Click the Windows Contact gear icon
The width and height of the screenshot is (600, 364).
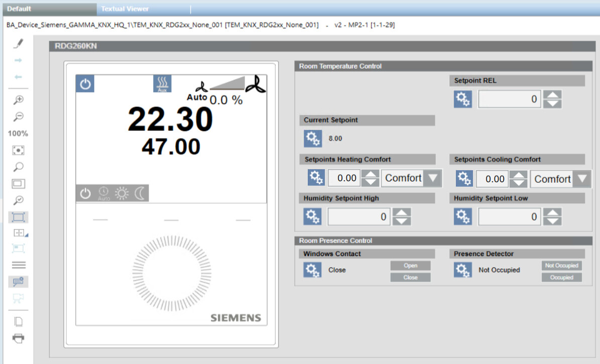pyautogui.click(x=312, y=270)
